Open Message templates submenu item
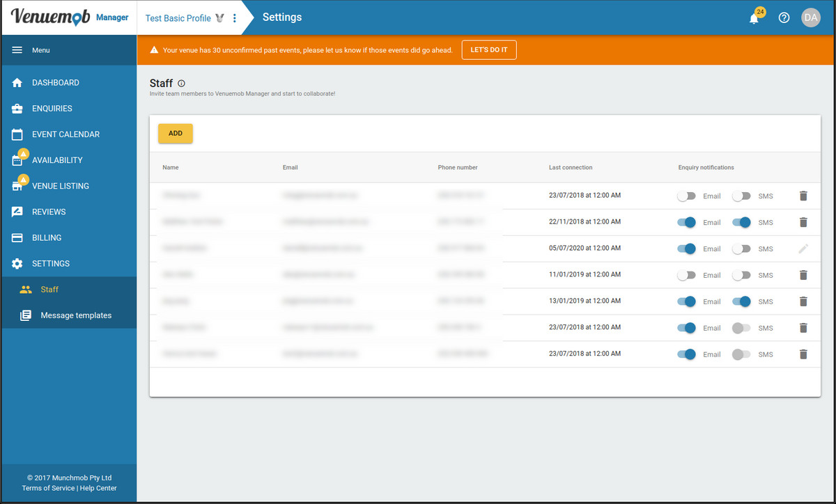This screenshot has width=836, height=504. click(75, 315)
